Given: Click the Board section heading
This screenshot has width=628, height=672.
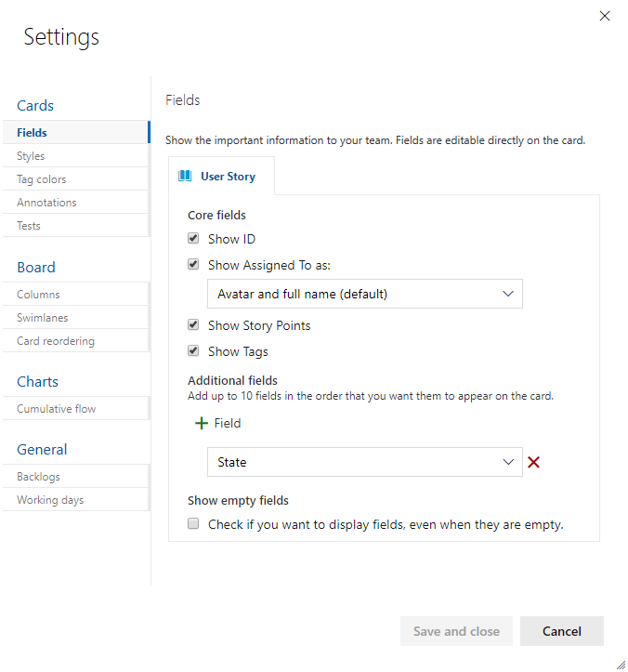Looking at the screenshot, I should [36, 268].
